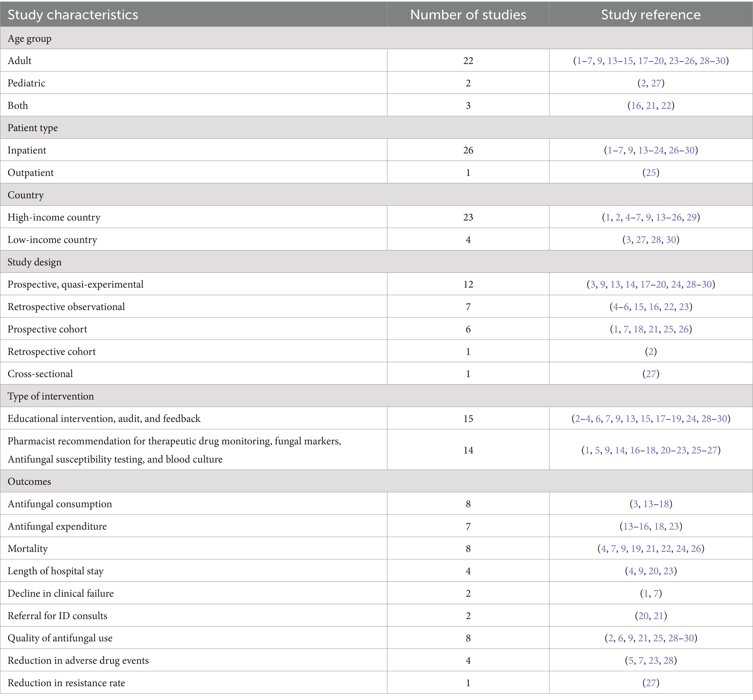Click the Study reference column header
This screenshot has height=700, width=753.
pos(651,15)
